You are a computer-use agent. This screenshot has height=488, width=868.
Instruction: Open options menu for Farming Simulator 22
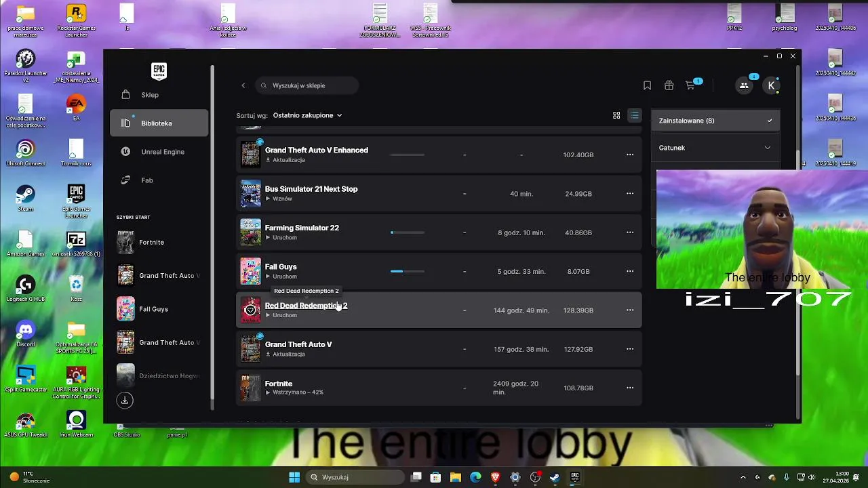point(630,232)
